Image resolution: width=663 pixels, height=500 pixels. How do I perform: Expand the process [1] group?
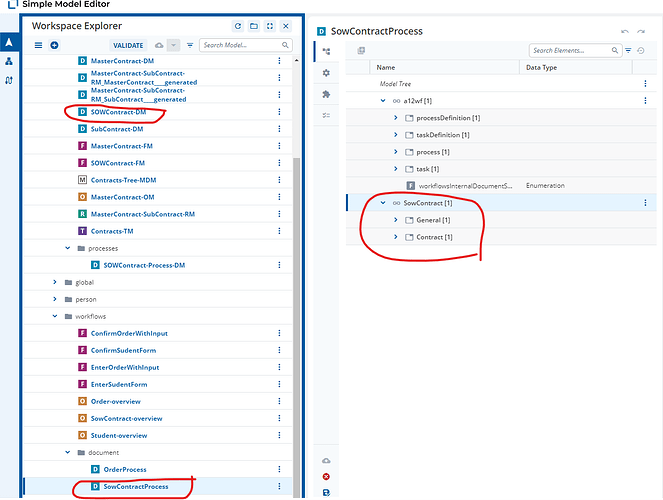pos(396,152)
